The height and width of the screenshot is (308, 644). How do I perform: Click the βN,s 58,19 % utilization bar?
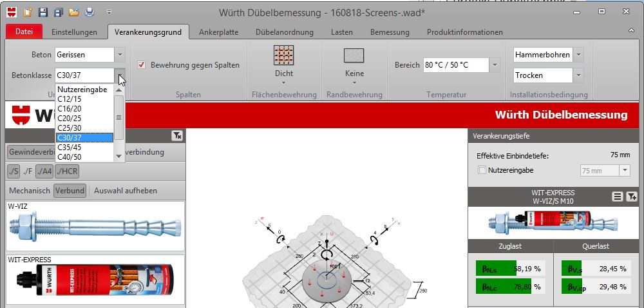511,269
